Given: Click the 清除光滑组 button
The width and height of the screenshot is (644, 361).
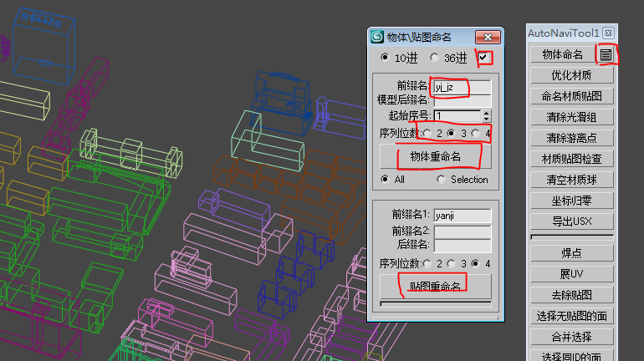Looking at the screenshot, I should pos(572,117).
